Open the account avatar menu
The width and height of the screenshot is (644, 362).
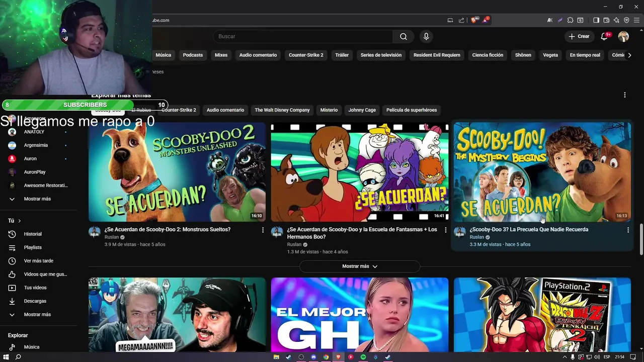coord(623,36)
